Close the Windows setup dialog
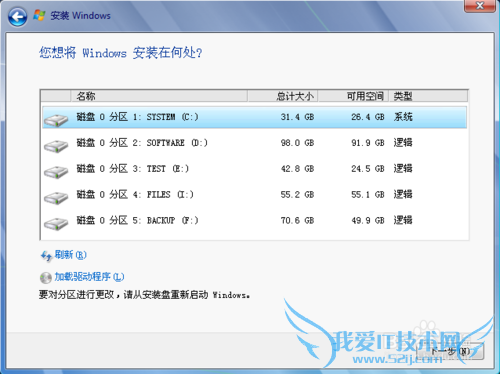 click(x=480, y=6)
